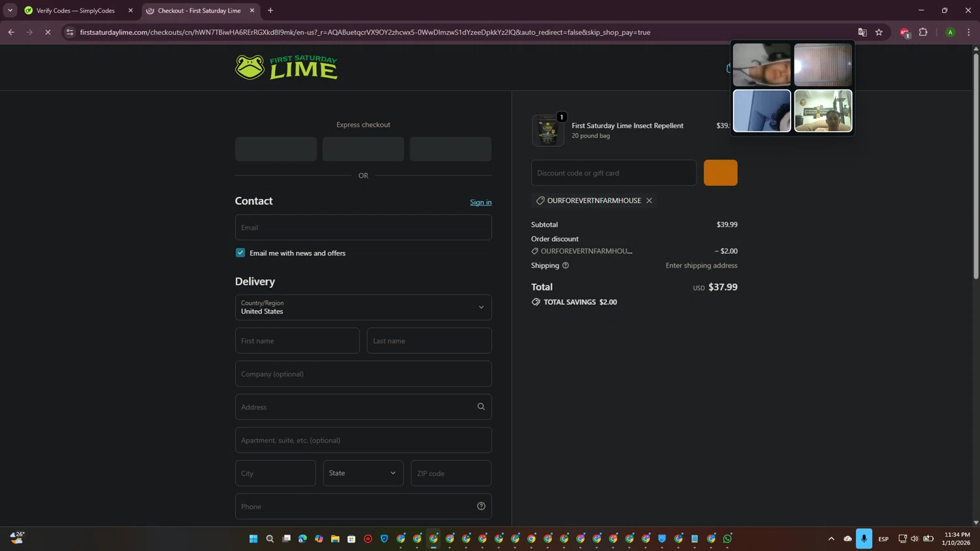Image resolution: width=980 pixels, height=551 pixels.
Task: Open Task View in the taskbar
Action: tap(286, 539)
